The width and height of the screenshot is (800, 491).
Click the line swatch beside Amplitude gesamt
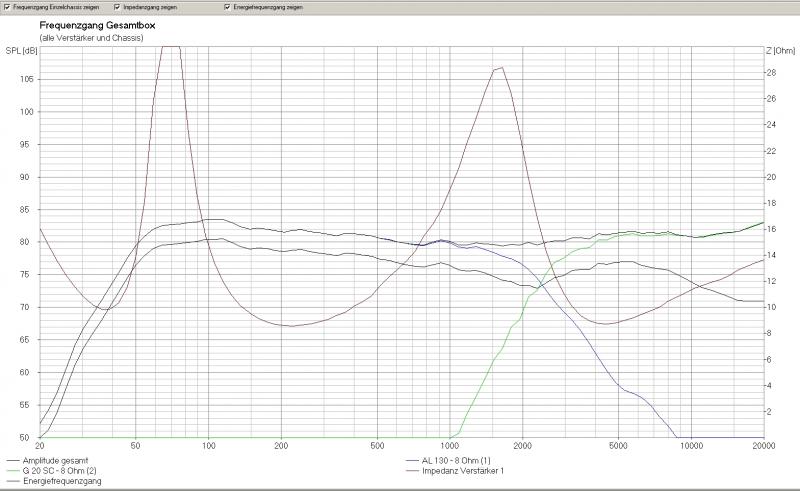pyautogui.click(x=11, y=461)
